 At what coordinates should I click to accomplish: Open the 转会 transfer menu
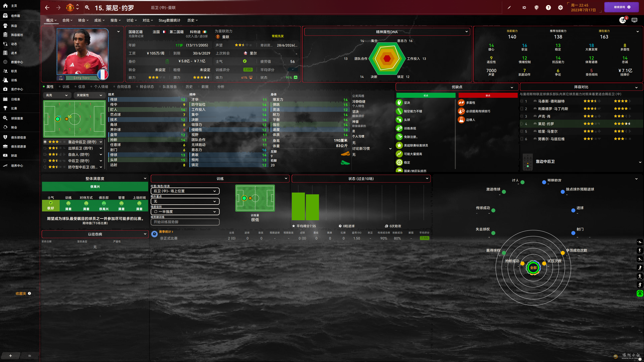tap(83, 20)
